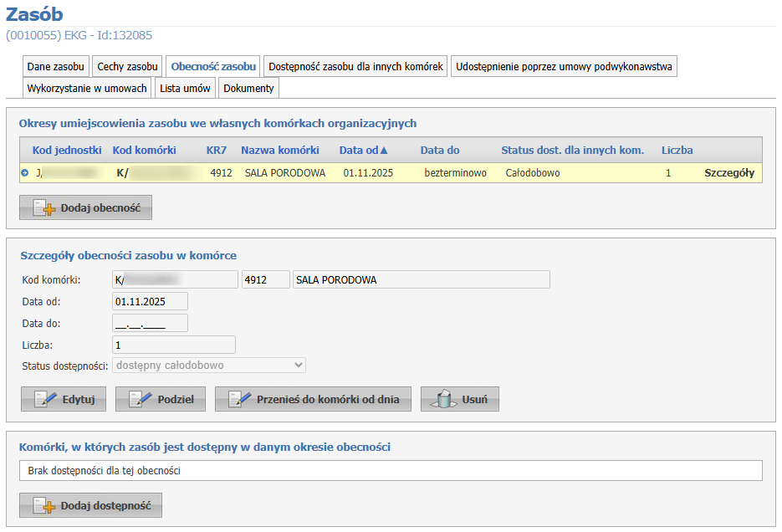Screen dimensions: 782x532
Task: Click the pencil icon on Podziel button
Action: (141, 400)
